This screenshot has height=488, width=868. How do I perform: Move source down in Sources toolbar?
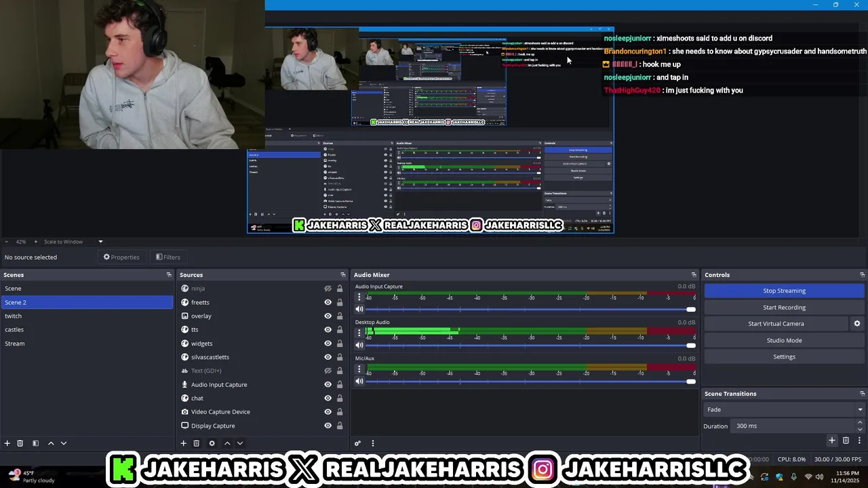[x=240, y=443]
